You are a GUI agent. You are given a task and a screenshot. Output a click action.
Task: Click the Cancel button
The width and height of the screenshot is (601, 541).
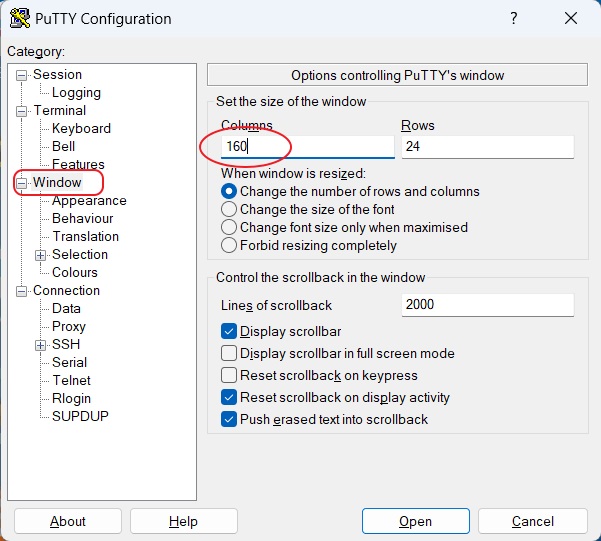coord(533,521)
